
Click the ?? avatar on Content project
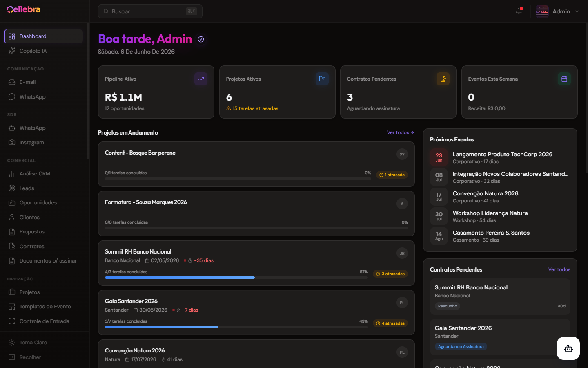click(x=402, y=155)
